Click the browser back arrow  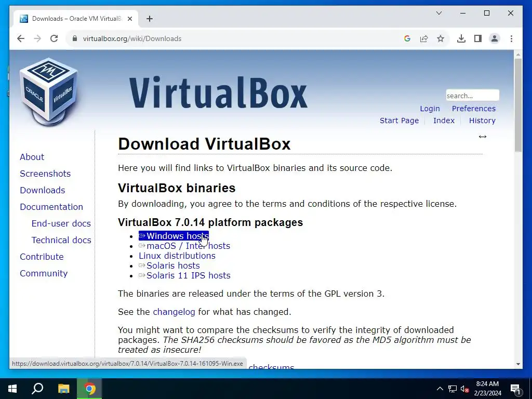pyautogui.click(x=21, y=38)
